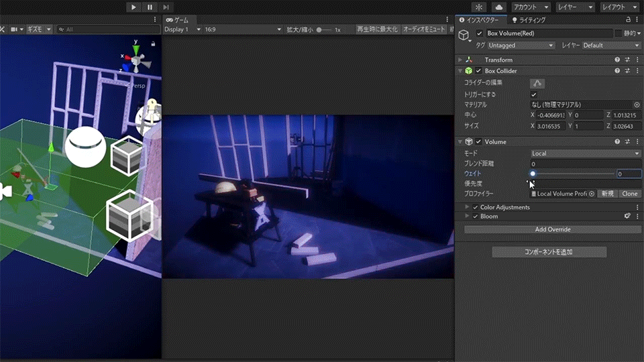Image resolution: width=644 pixels, height=362 pixels.
Task: Click the orientation gizmo in Scene view
Action: coord(136,62)
